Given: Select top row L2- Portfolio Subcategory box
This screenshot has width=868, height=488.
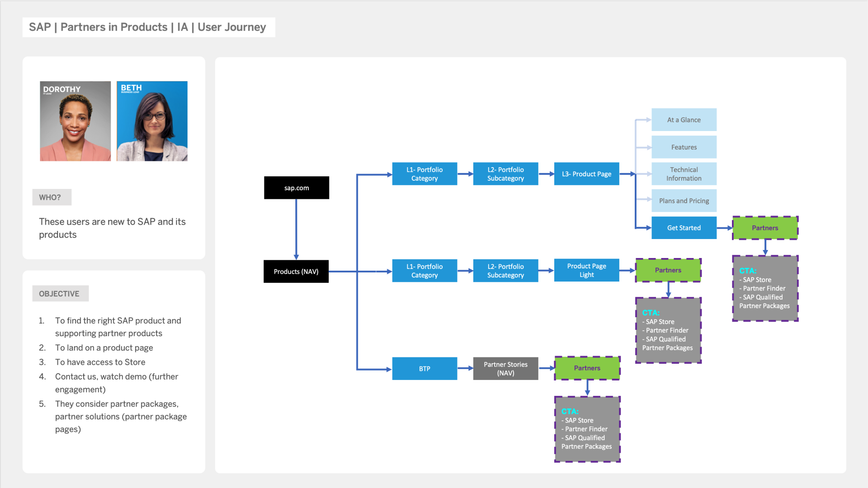Looking at the screenshot, I should pyautogui.click(x=505, y=174).
